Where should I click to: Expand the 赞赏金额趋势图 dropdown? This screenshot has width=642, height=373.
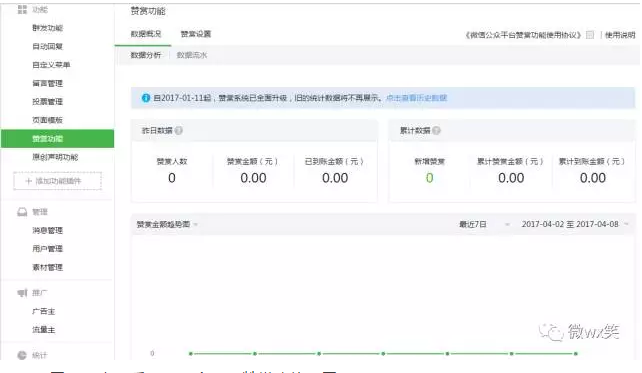167,224
